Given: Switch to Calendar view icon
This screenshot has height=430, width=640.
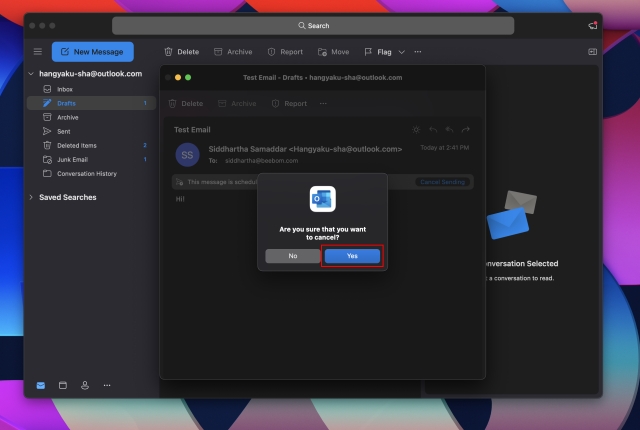Looking at the screenshot, I should [x=63, y=385].
